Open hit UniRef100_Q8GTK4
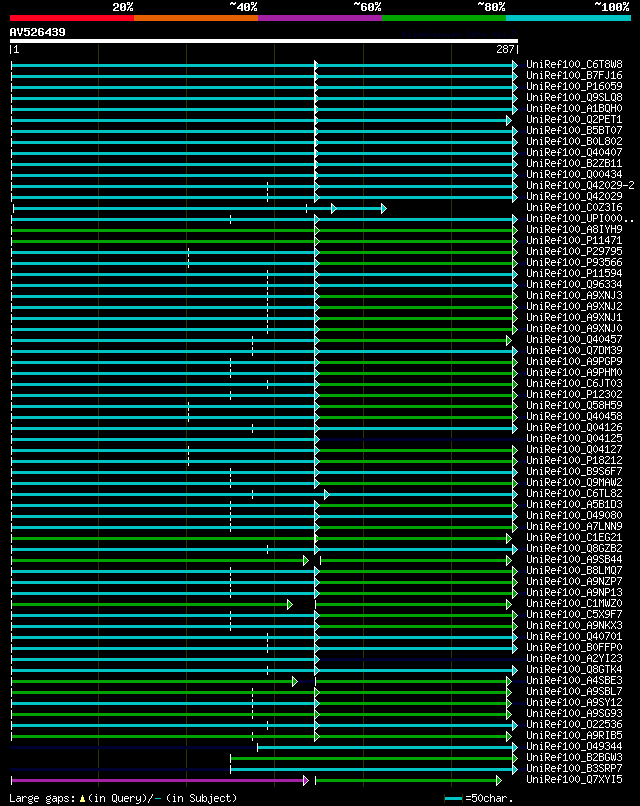Screen dimensions: 640x806 574,670
